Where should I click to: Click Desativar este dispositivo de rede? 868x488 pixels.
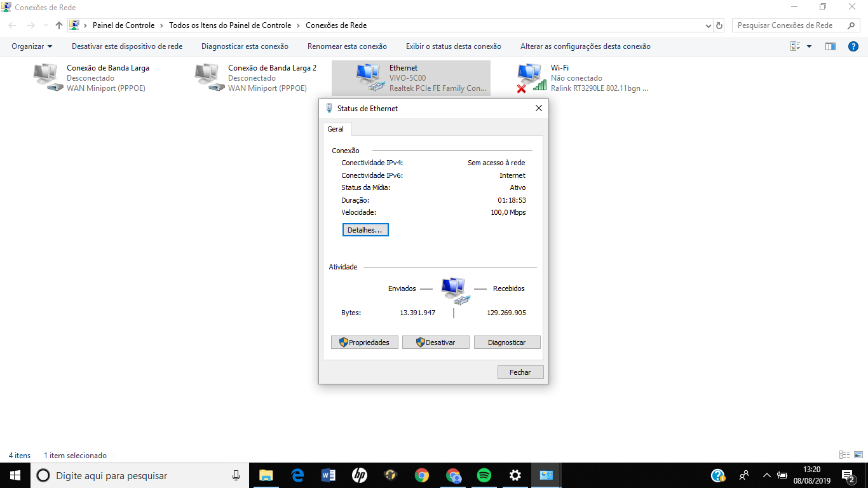pos(127,46)
